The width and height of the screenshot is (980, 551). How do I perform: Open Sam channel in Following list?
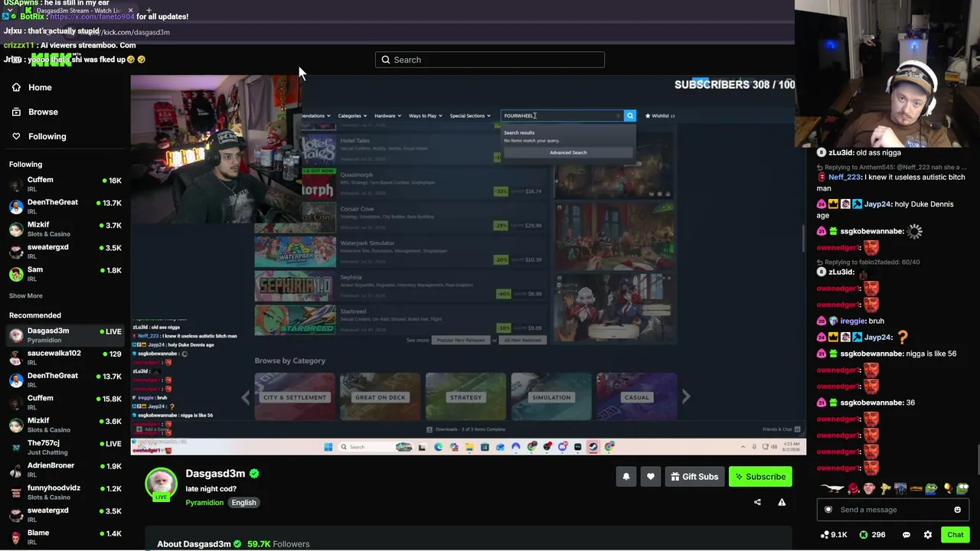click(65, 274)
